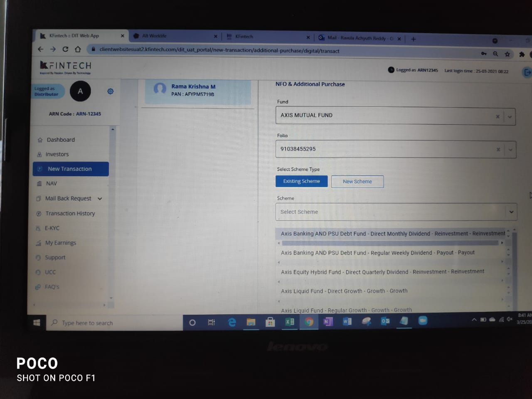Clear the AXIS MUTUAL FUND selection
This screenshot has height=399, width=532.
pos(498,117)
